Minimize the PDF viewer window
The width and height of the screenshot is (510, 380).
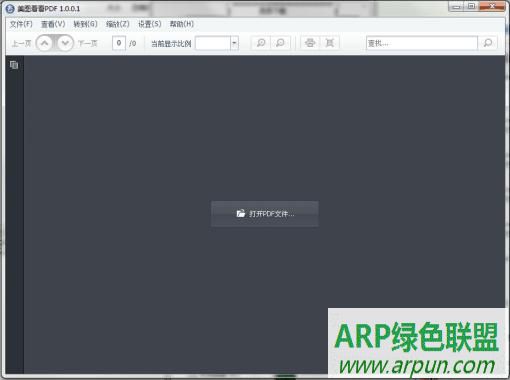pyautogui.click(x=456, y=7)
